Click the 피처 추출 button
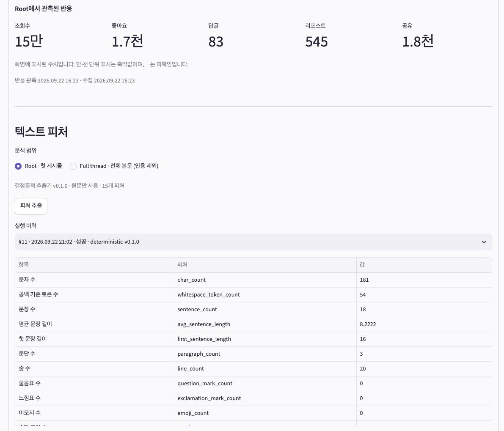The image size is (504, 431). tap(31, 206)
